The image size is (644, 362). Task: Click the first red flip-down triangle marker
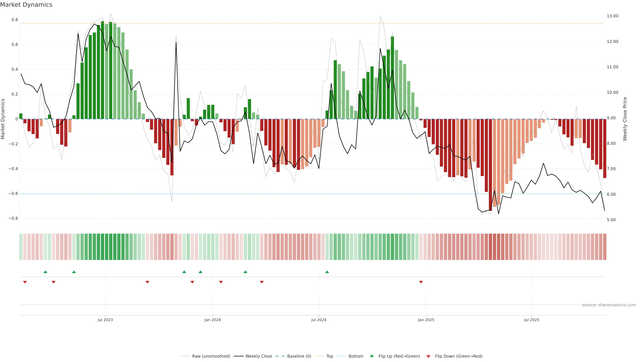(x=25, y=282)
